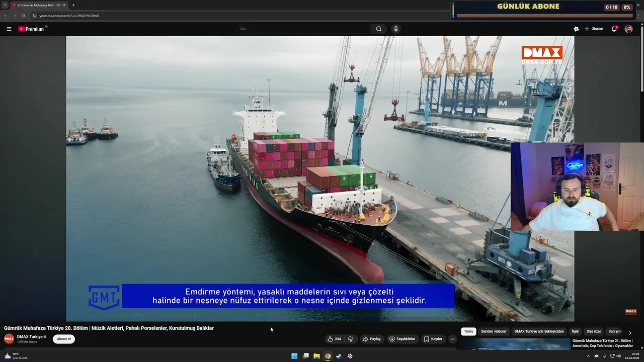Open a new tab with plus button
644x362 pixels.
[x=73, y=5]
